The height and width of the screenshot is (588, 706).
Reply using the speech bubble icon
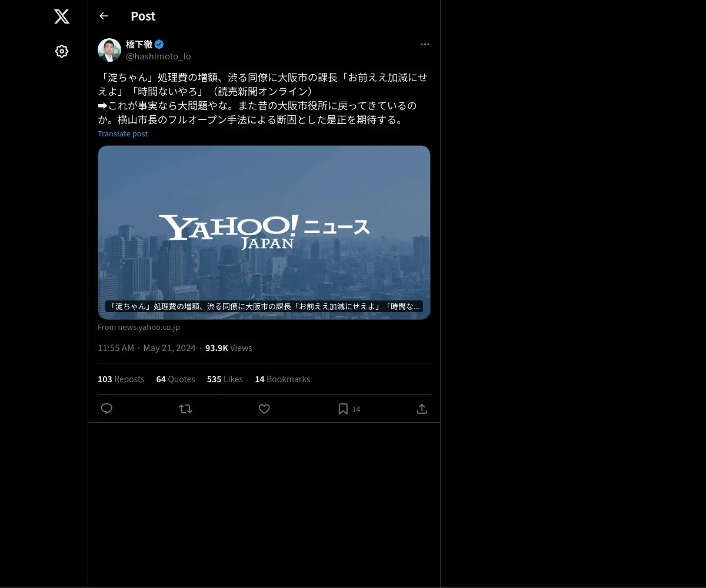(x=106, y=409)
